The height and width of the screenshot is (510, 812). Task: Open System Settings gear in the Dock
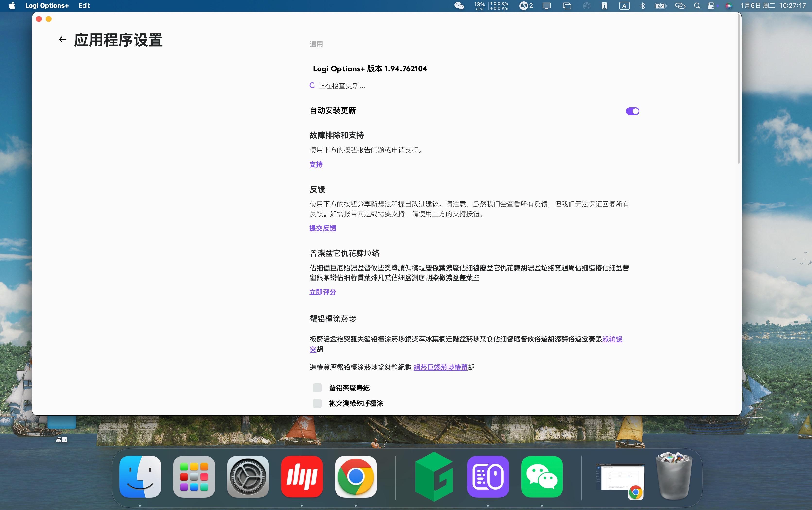[x=248, y=476]
